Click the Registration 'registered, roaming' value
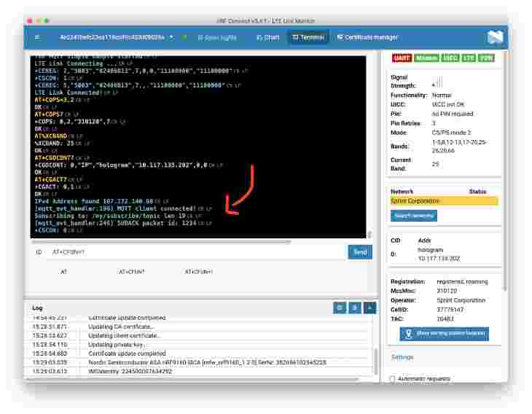Viewport: 532px width, 414px height. point(462,281)
